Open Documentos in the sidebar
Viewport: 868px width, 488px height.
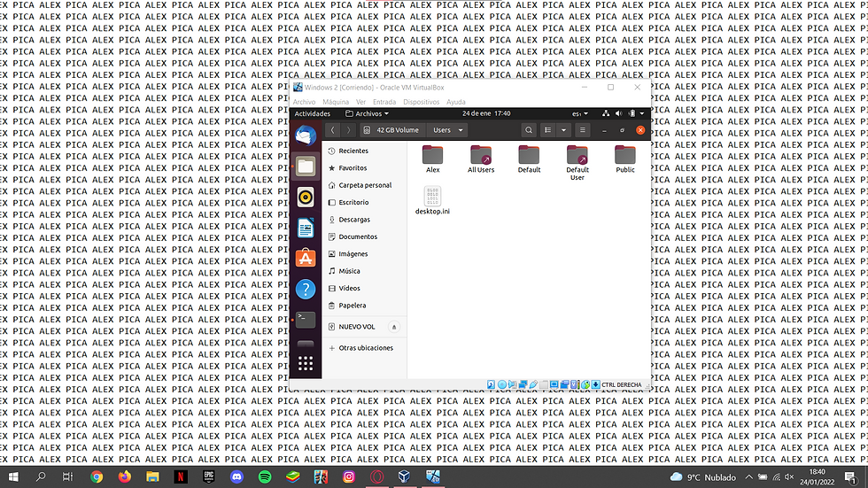click(x=364, y=236)
